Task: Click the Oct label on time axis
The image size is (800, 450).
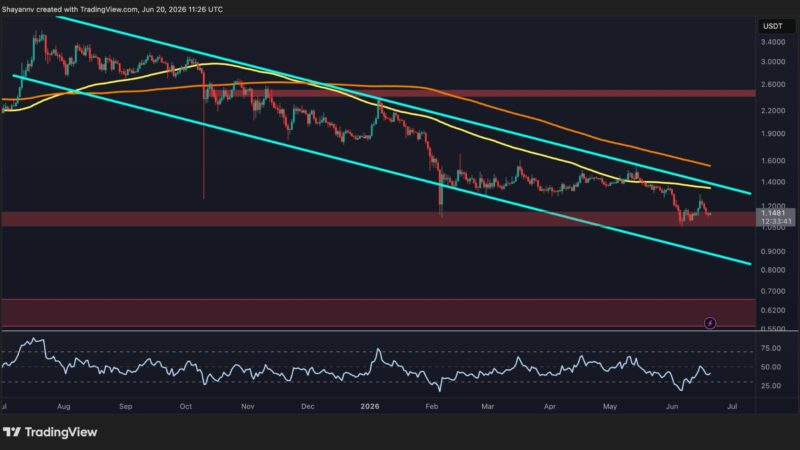Action: (186, 407)
